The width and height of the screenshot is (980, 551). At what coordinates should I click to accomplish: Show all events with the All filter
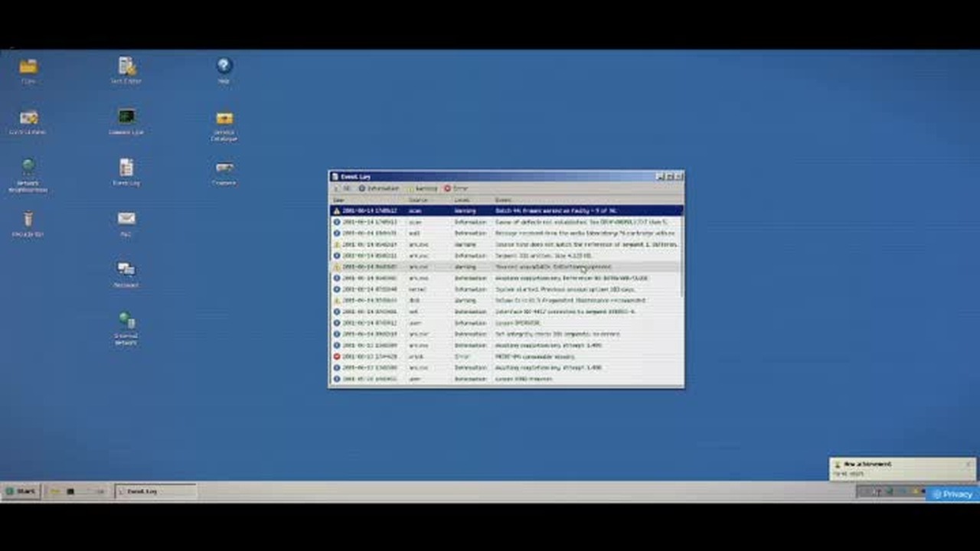point(342,188)
